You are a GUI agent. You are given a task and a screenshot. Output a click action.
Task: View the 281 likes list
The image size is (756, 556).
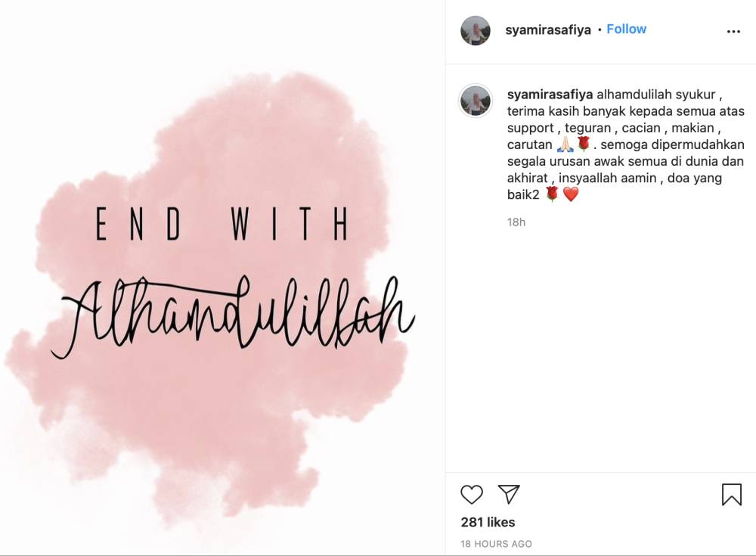coord(488,522)
